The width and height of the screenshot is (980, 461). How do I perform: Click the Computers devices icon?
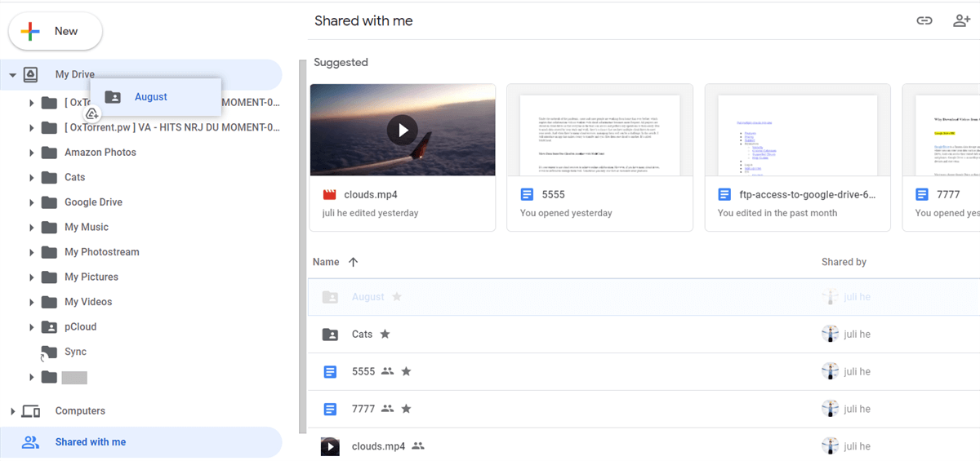pos(31,411)
